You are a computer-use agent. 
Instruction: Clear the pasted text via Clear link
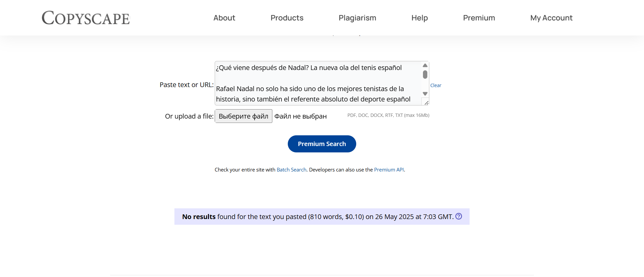click(436, 85)
